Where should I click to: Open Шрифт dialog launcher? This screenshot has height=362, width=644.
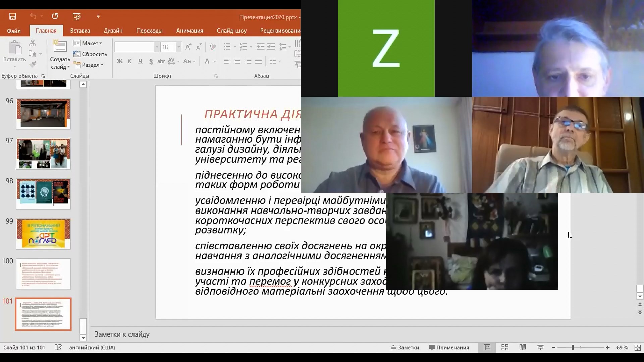(216, 76)
